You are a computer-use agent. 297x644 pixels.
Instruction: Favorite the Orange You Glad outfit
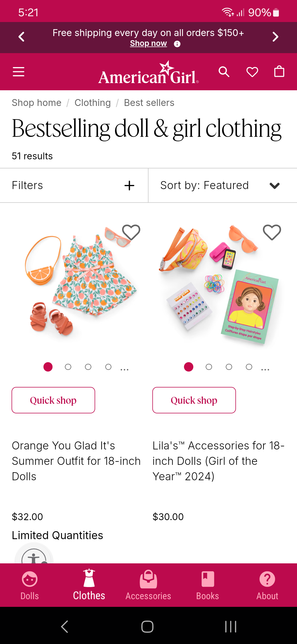(131, 232)
